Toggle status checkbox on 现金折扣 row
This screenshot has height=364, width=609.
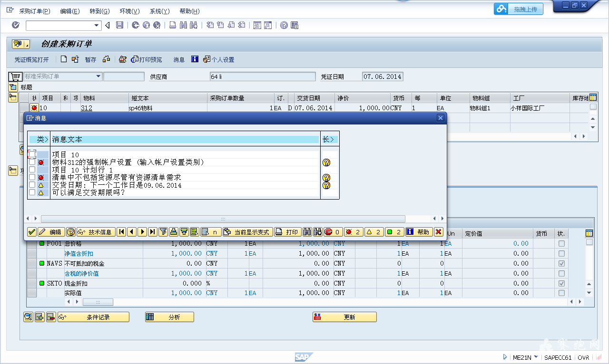[x=561, y=283]
